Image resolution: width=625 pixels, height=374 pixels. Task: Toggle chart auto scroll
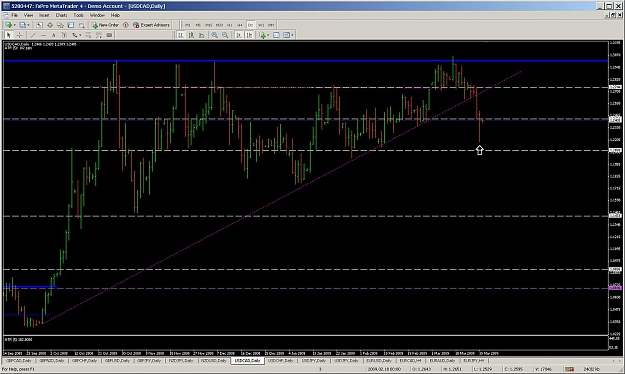pos(239,35)
